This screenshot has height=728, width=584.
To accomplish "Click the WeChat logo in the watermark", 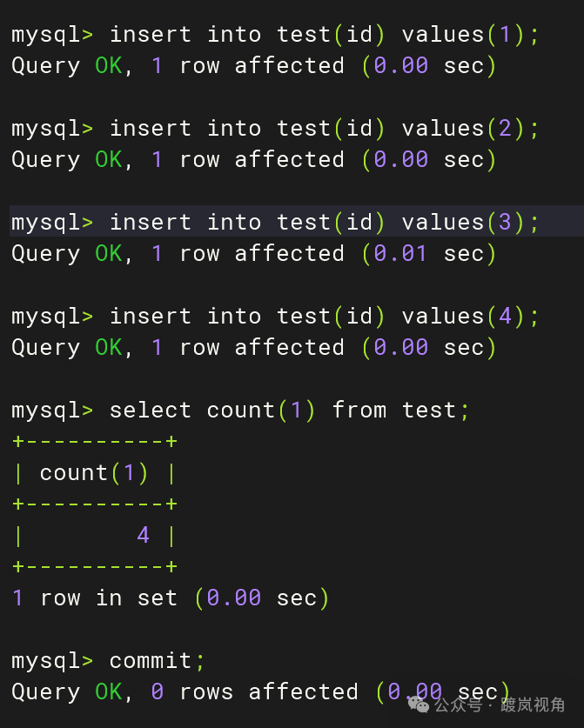I will [x=419, y=705].
